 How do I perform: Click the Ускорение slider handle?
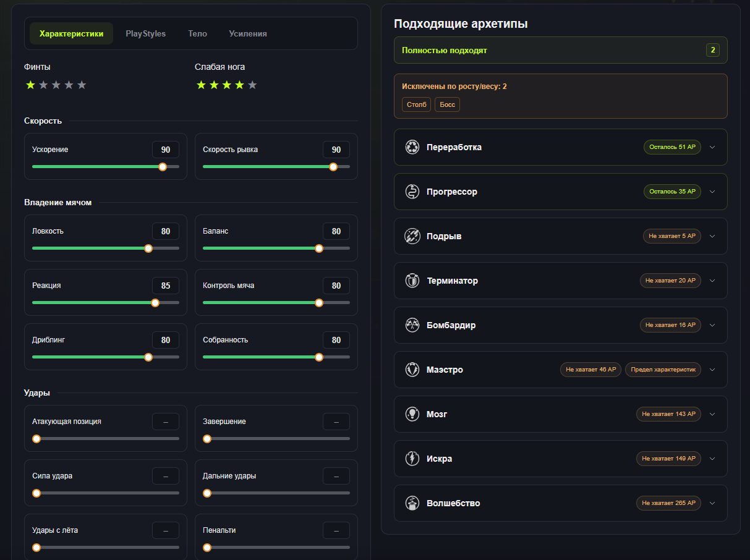[x=163, y=167]
